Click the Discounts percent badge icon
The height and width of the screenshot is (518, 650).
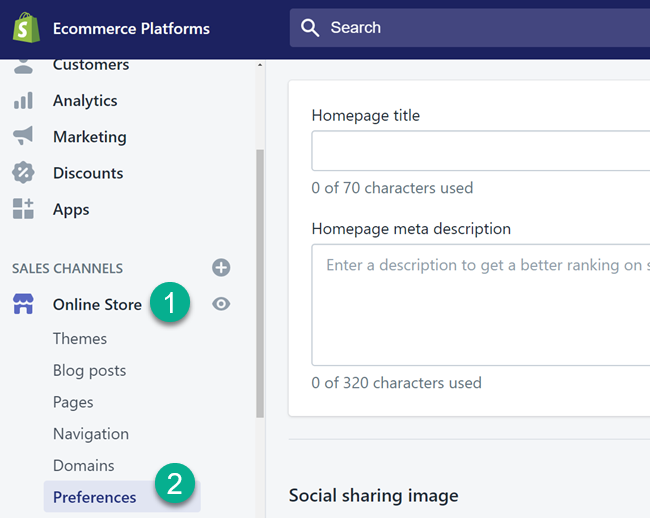[x=23, y=172]
